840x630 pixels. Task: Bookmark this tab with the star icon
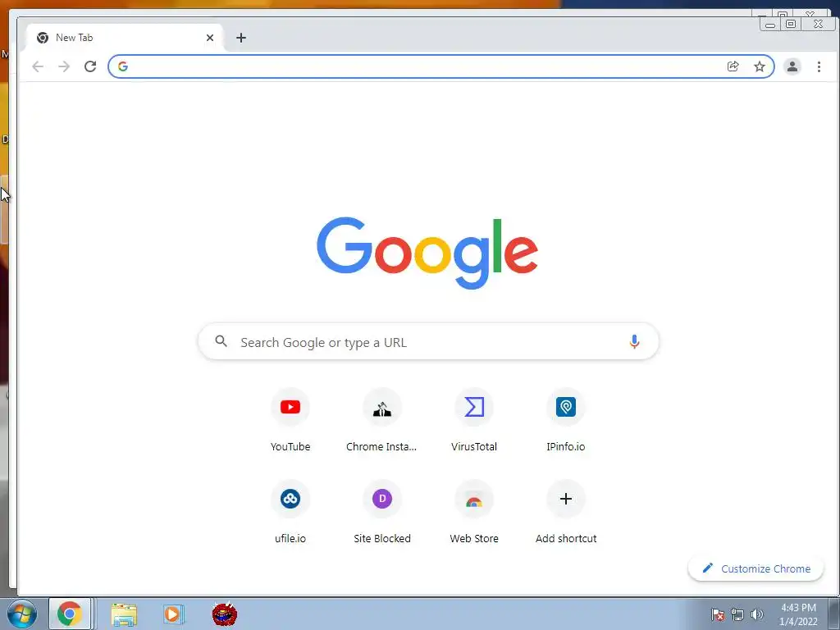[759, 66]
